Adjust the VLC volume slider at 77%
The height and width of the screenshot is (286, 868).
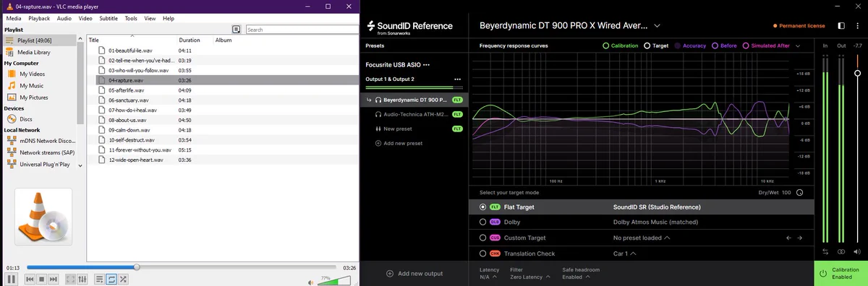(x=333, y=279)
